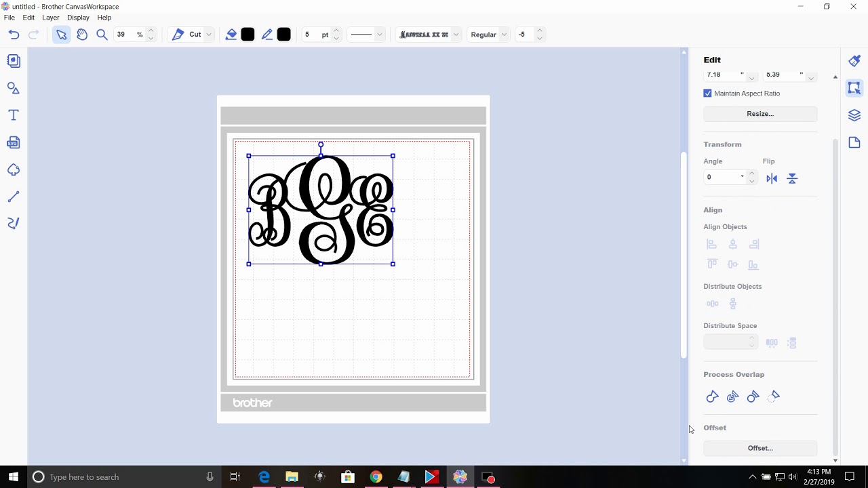Open Chrome from the taskbar
This screenshot has height=488, width=868.
376,477
